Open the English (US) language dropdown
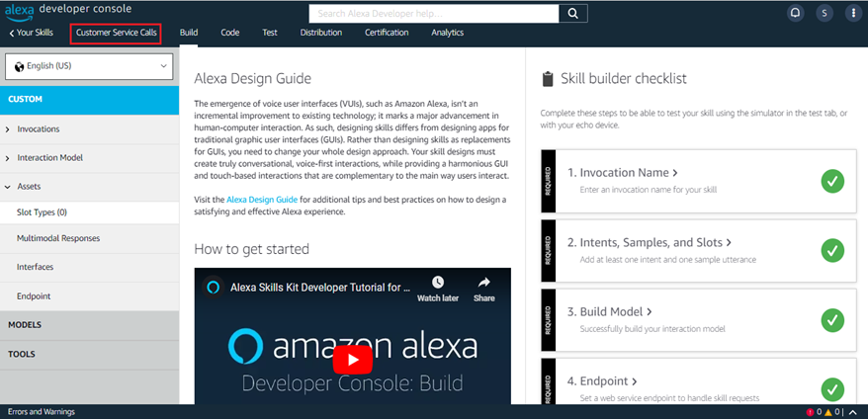 (x=89, y=66)
